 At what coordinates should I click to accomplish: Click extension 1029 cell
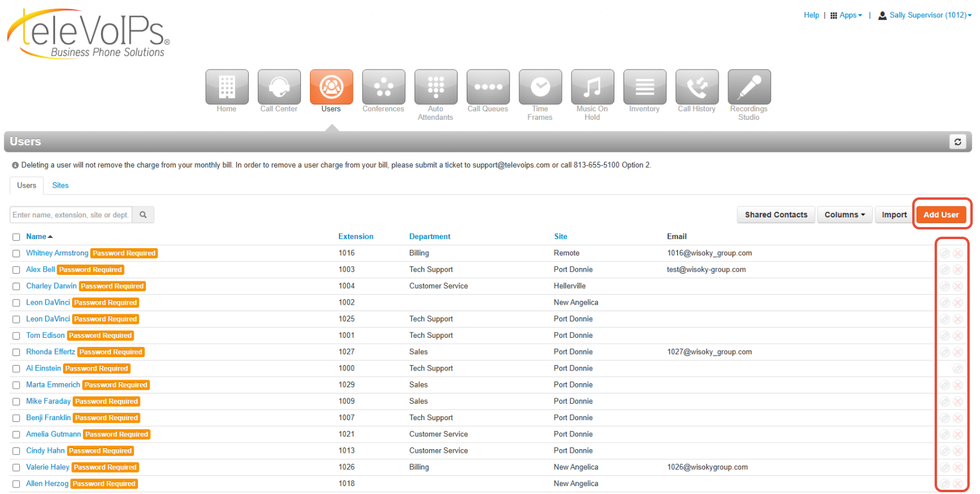347,385
